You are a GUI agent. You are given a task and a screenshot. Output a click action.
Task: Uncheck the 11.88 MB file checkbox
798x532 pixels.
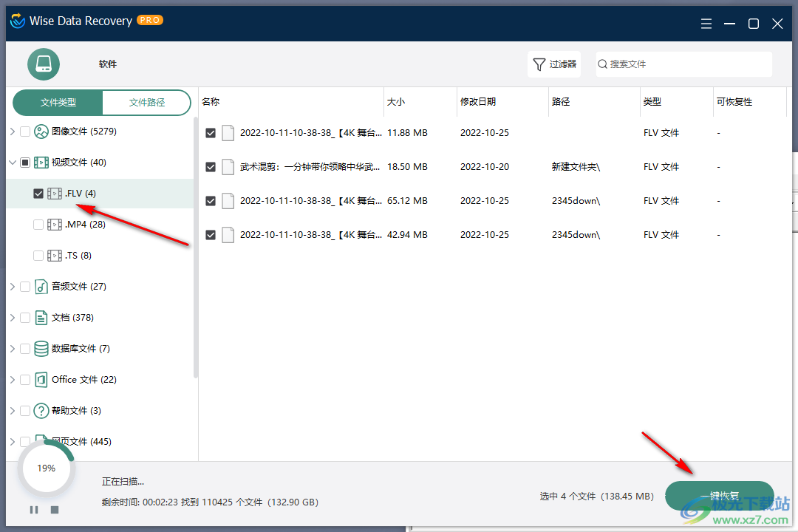[211, 133]
